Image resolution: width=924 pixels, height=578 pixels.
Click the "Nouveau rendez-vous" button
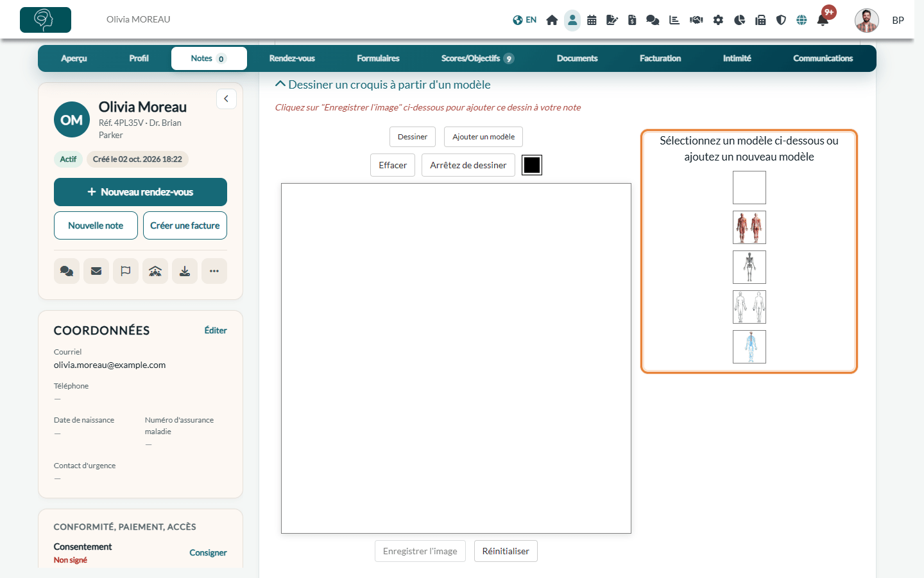click(141, 192)
